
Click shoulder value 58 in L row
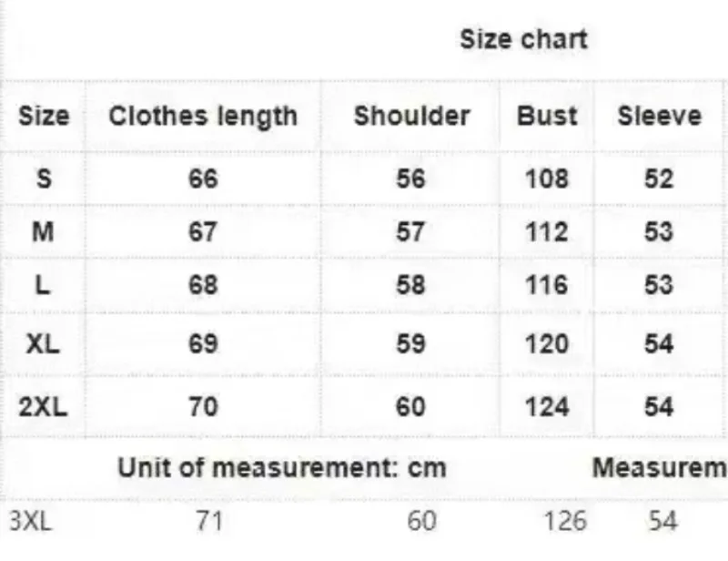[x=410, y=285]
